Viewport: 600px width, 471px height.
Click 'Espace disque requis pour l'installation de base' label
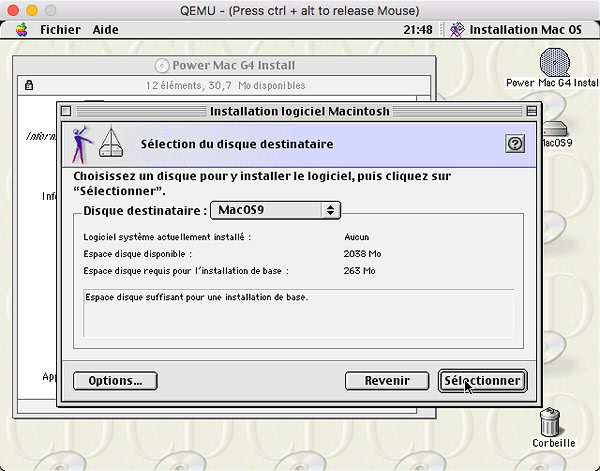click(x=186, y=271)
